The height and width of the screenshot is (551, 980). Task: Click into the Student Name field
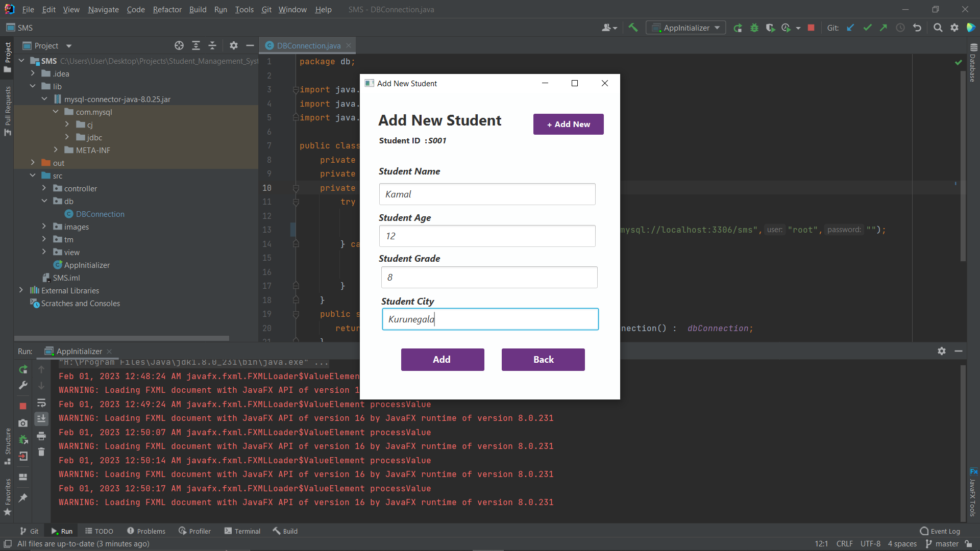[x=487, y=194]
